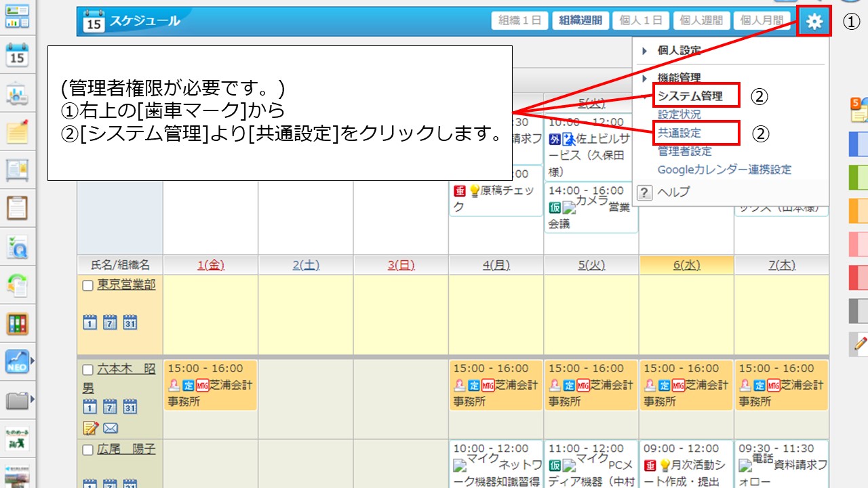Click 31-day calendar icon for 六本木 昭男
Image resolution: width=868 pixels, height=488 pixels.
click(x=130, y=407)
